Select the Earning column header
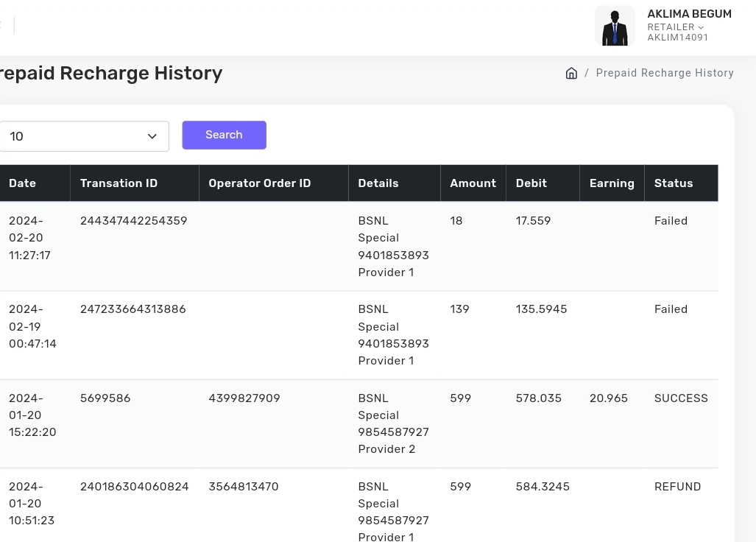The height and width of the screenshot is (542, 756). click(x=611, y=183)
